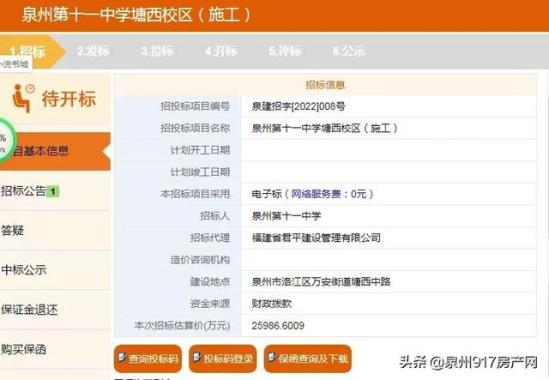Click the green badge next to 招标公告
The height and width of the screenshot is (380, 549).
53,192
